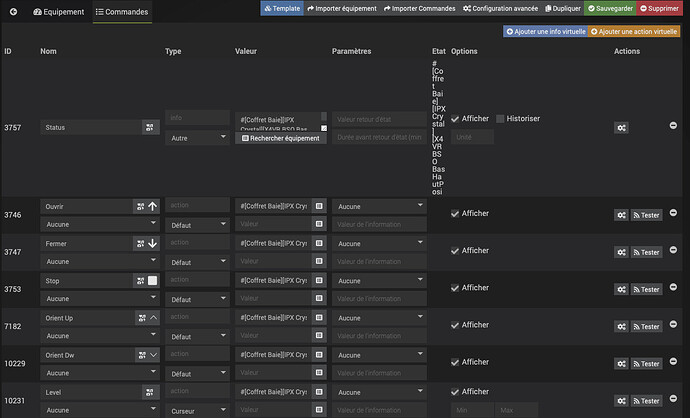Screen dimensions: 690x418
Task: Open icon picker for Level command
Action: (150, 392)
